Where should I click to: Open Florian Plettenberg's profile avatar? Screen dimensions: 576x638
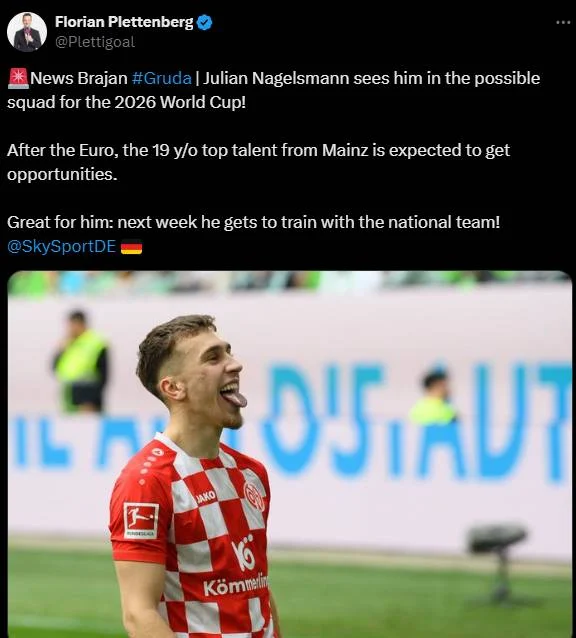tap(27, 32)
